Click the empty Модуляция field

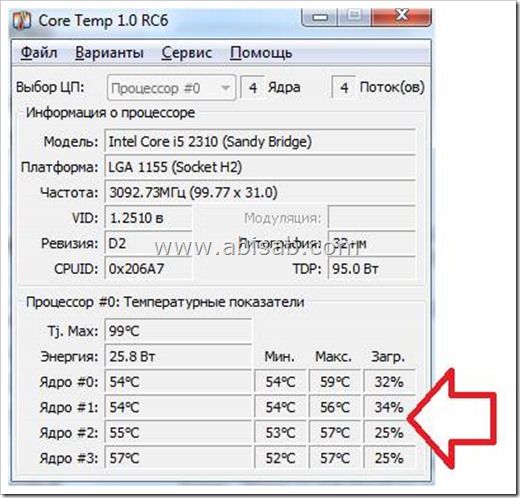click(x=372, y=218)
